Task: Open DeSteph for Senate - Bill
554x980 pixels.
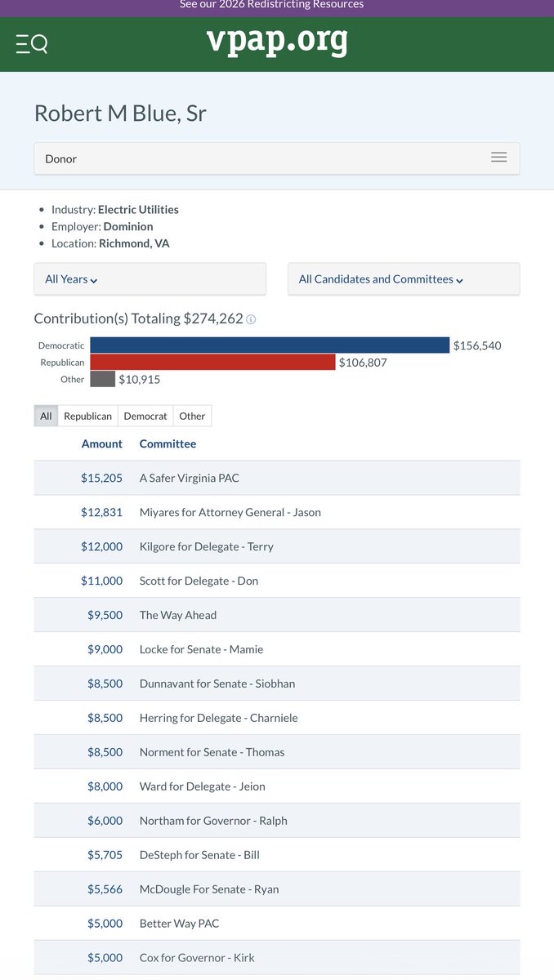Action: [199, 855]
